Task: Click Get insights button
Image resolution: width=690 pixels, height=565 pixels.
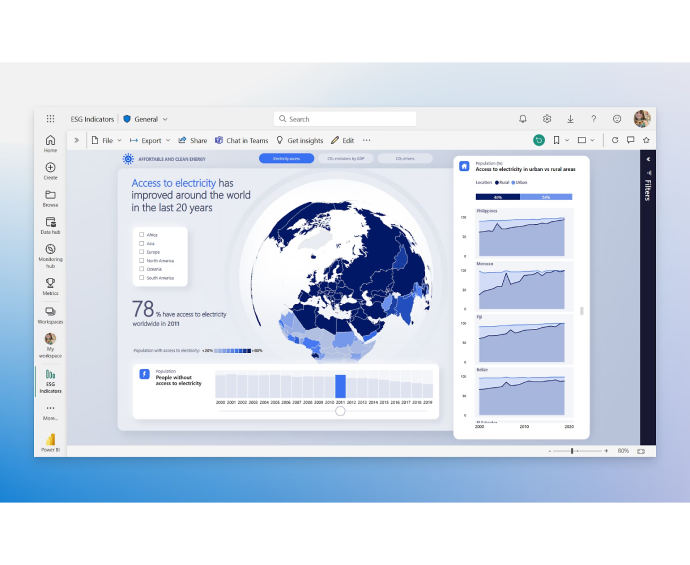Action: click(x=300, y=140)
